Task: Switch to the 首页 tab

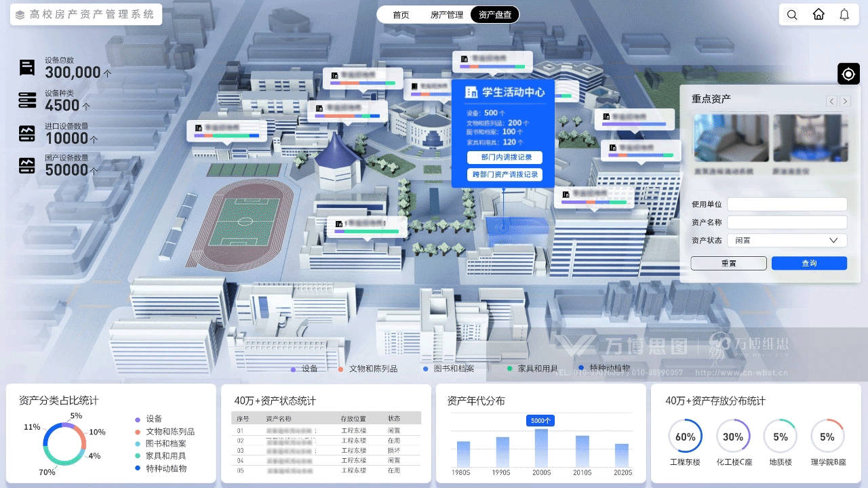Action: coord(401,15)
